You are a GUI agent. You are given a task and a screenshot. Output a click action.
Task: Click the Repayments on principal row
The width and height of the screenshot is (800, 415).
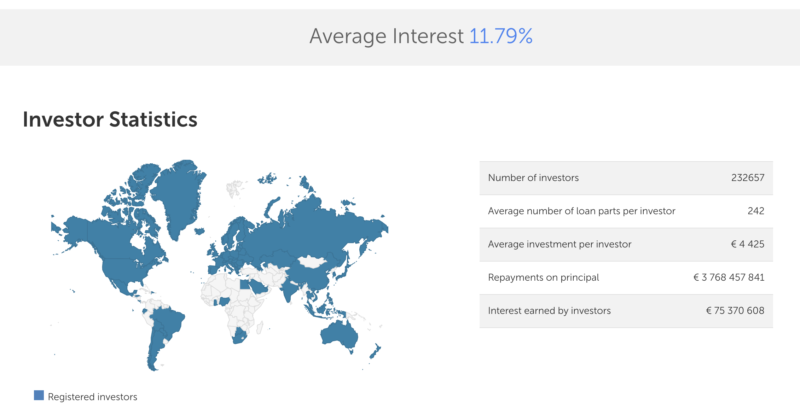tap(626, 277)
